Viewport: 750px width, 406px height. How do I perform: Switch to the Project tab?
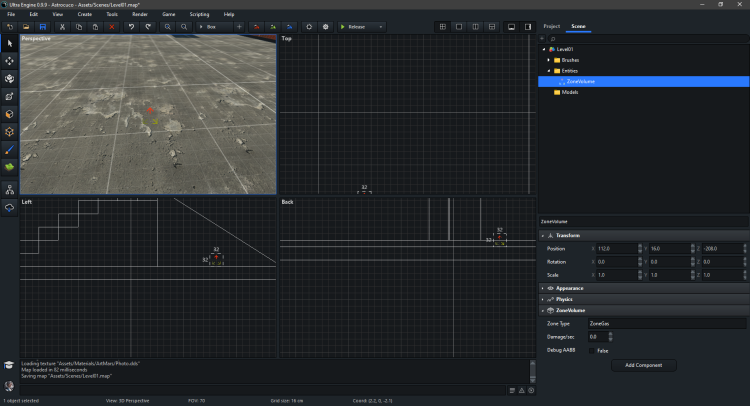(551, 26)
